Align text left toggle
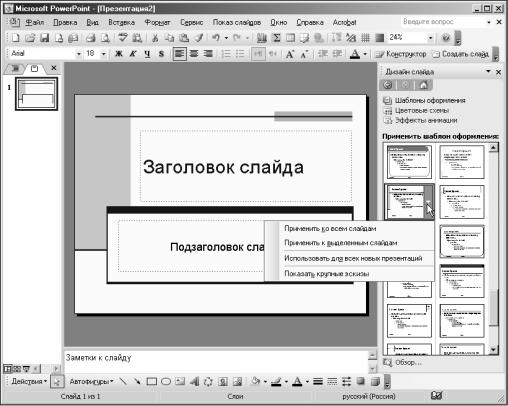The width and height of the screenshot is (508, 406). 180,54
